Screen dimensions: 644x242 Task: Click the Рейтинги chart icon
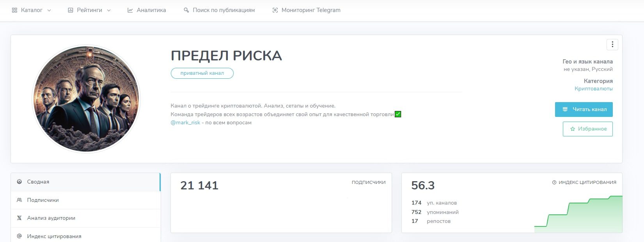[71, 11]
